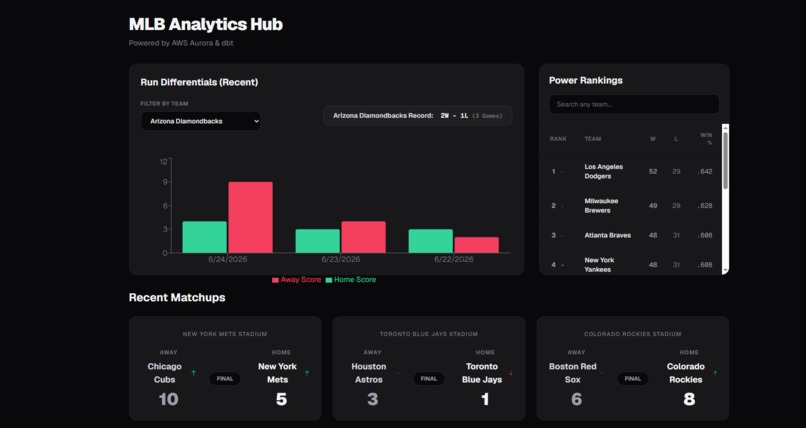Click the scrollbar up arrow in Power Rankings
This screenshot has width=806, height=428.
[x=725, y=127]
